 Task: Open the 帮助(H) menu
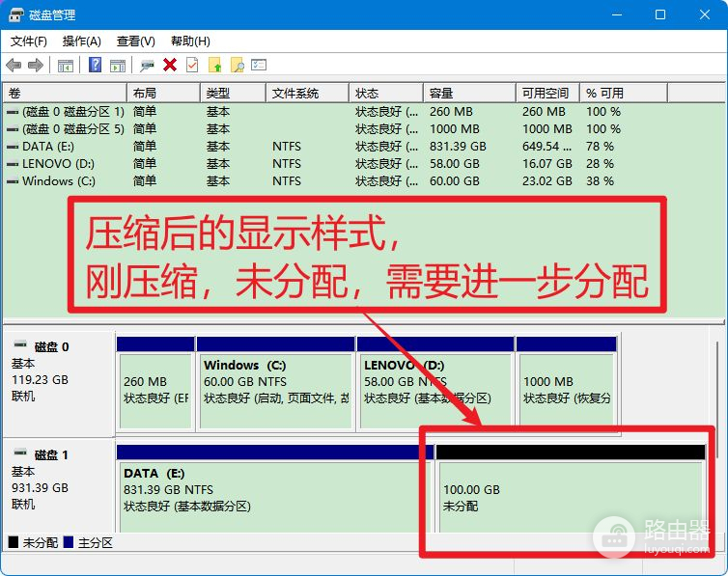[x=190, y=41]
